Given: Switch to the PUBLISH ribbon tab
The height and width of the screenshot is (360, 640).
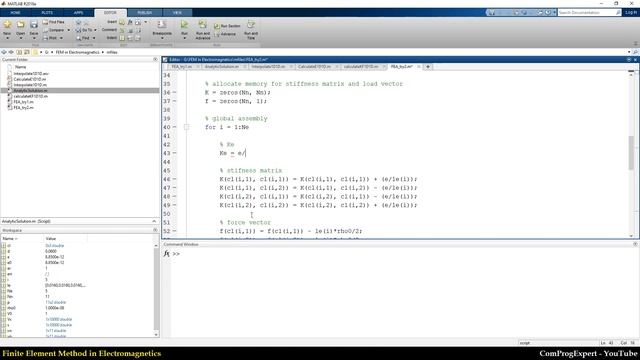Looking at the screenshot, I should click(144, 13).
